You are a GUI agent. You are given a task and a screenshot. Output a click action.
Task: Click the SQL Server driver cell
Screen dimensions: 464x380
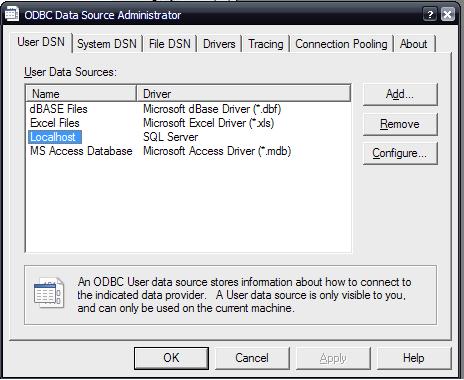click(170, 137)
